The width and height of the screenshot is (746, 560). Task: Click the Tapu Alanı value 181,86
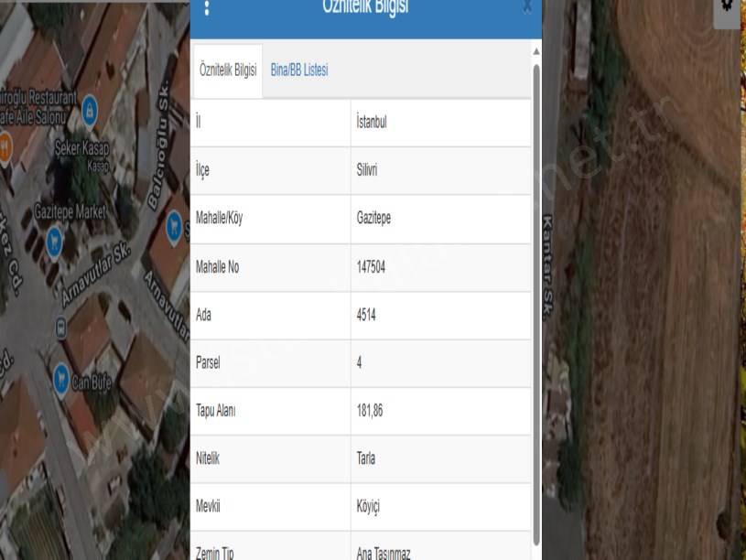tap(370, 411)
